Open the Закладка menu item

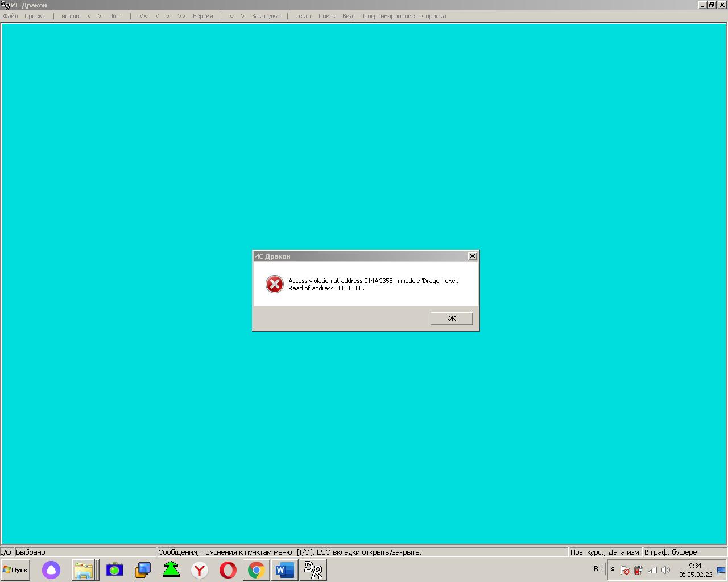tap(265, 16)
